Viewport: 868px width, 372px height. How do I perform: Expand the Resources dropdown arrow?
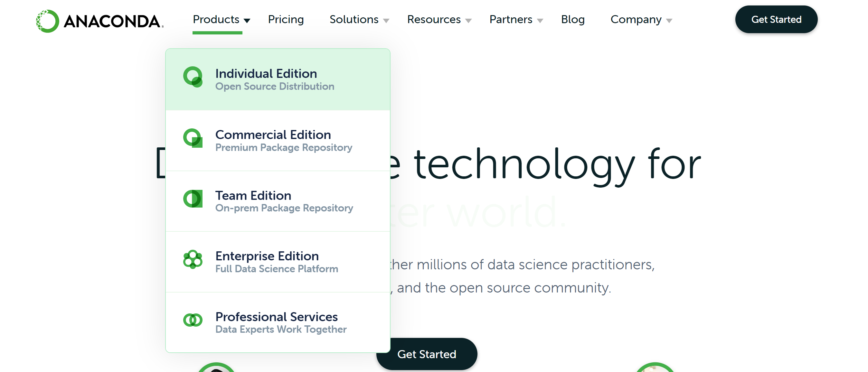coord(468,21)
